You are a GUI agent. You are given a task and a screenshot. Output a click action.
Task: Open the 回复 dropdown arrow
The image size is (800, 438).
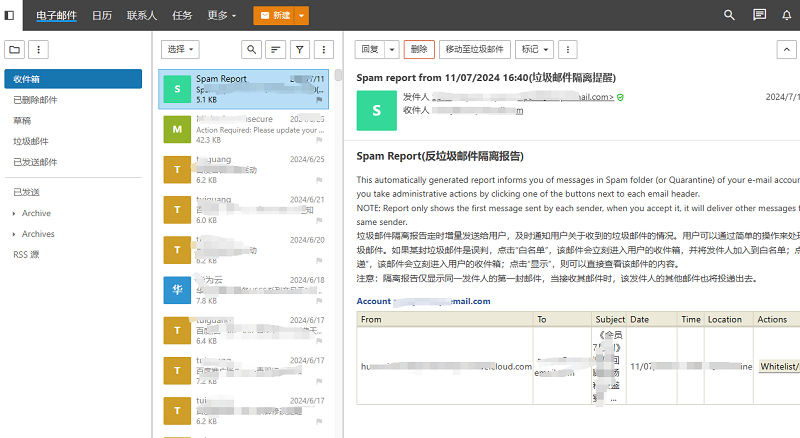point(392,50)
